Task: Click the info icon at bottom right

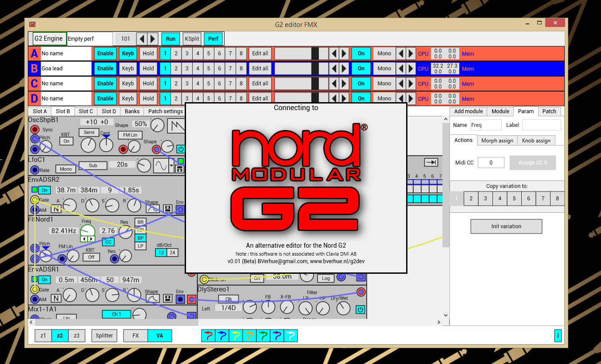Action: tap(558, 336)
